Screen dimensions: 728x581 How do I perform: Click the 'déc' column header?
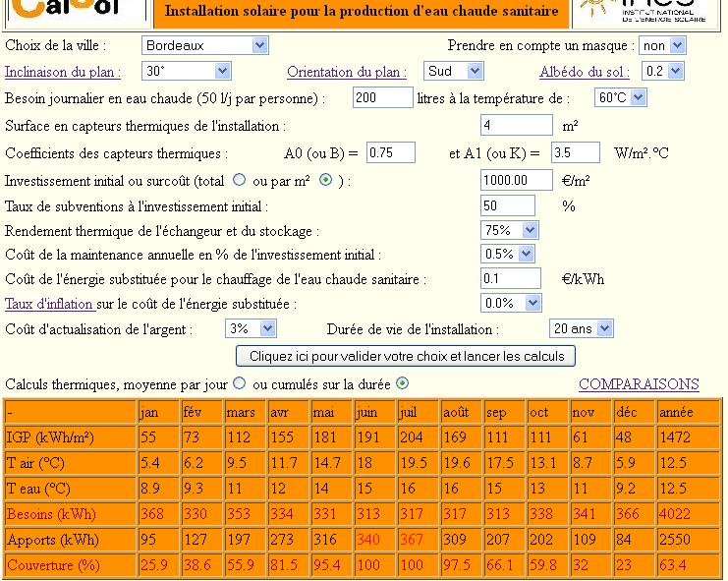click(x=633, y=412)
